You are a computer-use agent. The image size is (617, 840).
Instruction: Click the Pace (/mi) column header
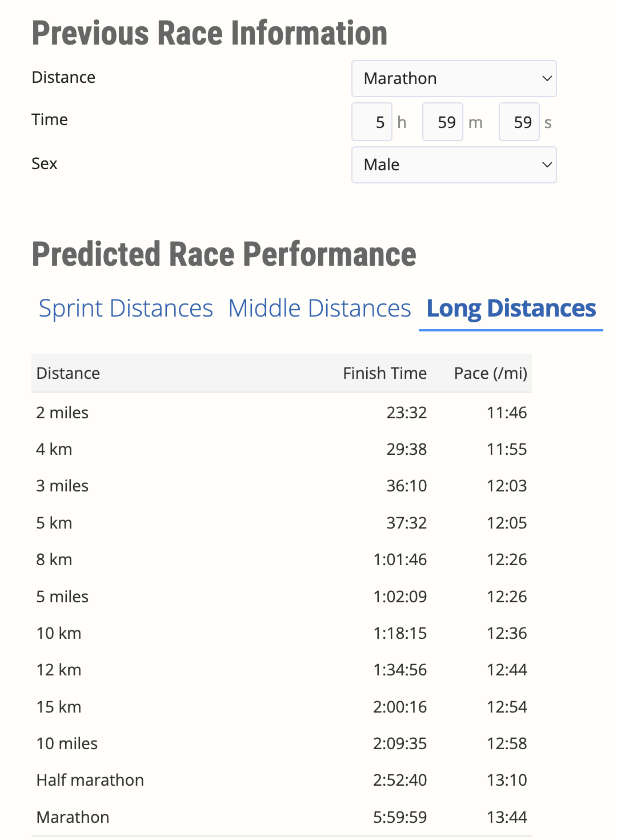[x=490, y=373]
